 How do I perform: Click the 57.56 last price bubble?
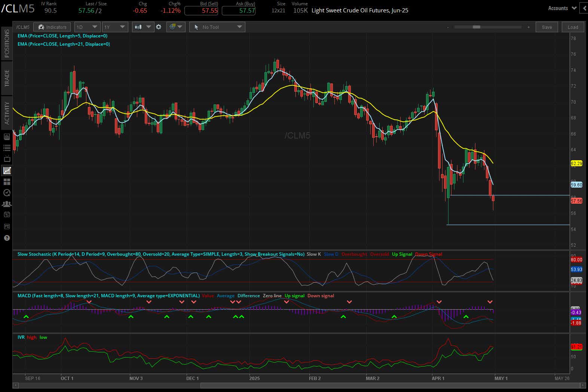tap(576, 201)
